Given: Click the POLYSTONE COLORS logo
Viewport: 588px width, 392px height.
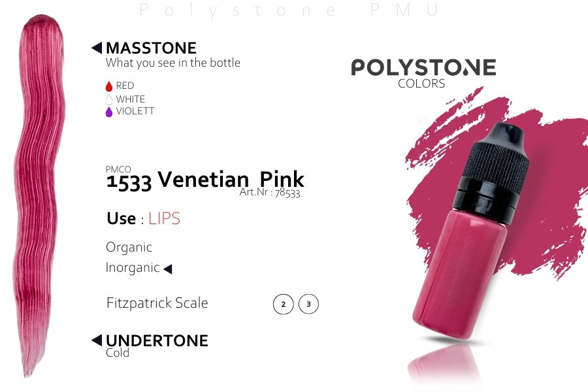Looking at the screenshot, I should [423, 73].
